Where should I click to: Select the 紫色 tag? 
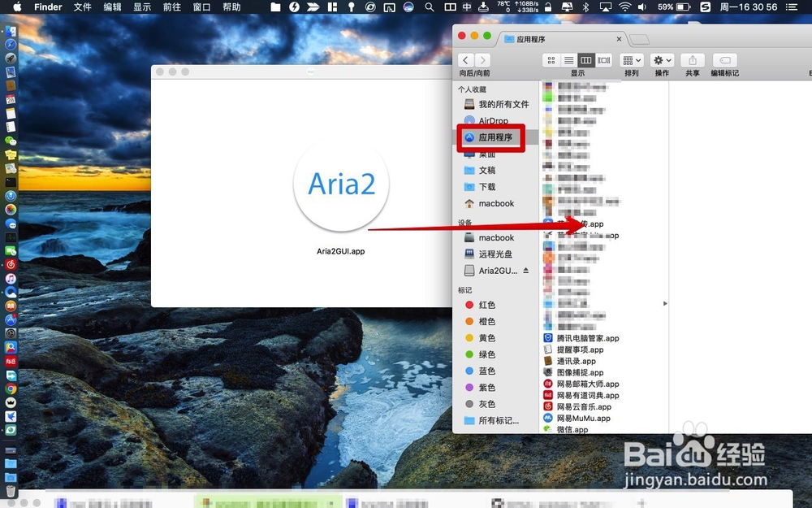click(486, 388)
